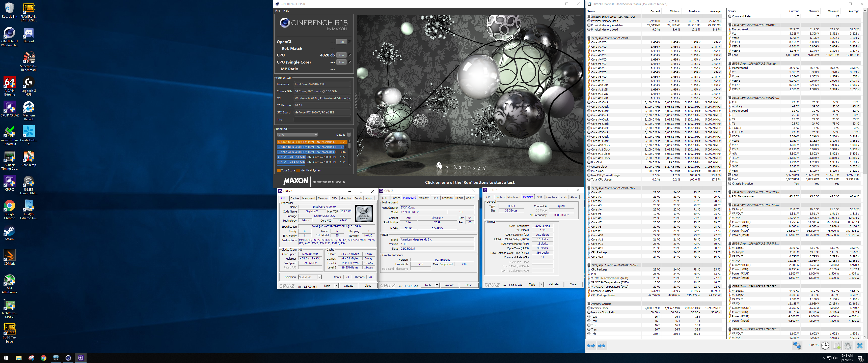Screen dimensions: 868x363
Task: Open PUBG Test Server desktop icon
Action: tap(9, 333)
